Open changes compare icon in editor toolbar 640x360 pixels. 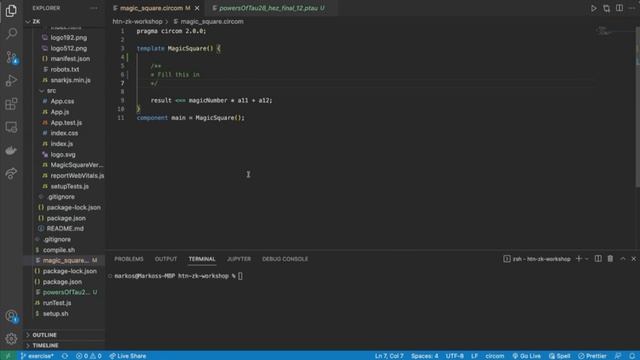607,8
